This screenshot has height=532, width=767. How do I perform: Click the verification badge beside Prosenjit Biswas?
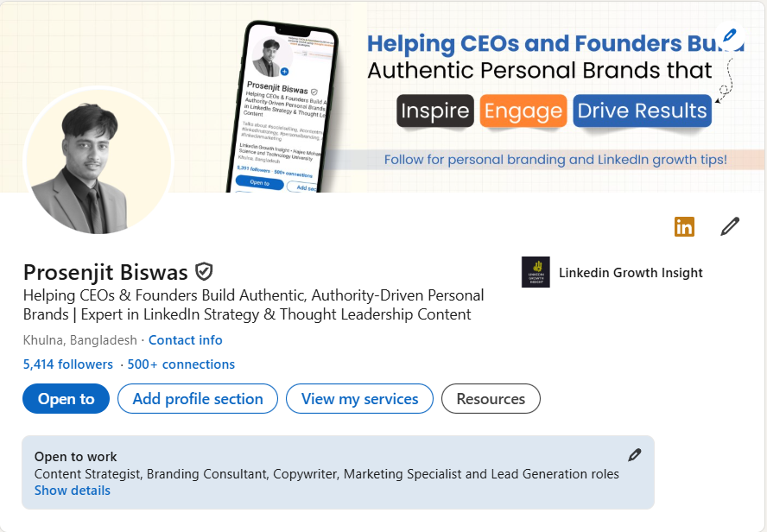(x=204, y=272)
